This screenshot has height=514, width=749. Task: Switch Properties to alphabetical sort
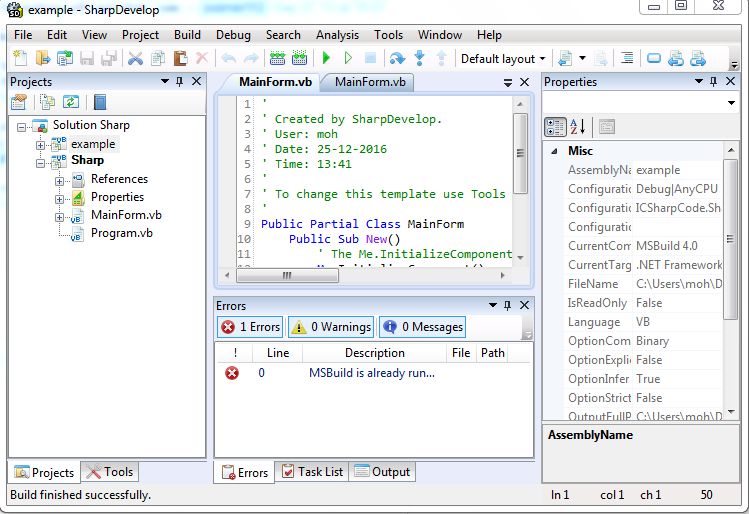coord(578,127)
